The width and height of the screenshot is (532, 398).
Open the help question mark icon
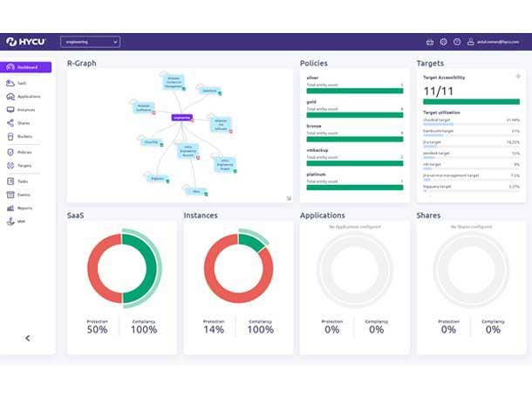click(457, 42)
